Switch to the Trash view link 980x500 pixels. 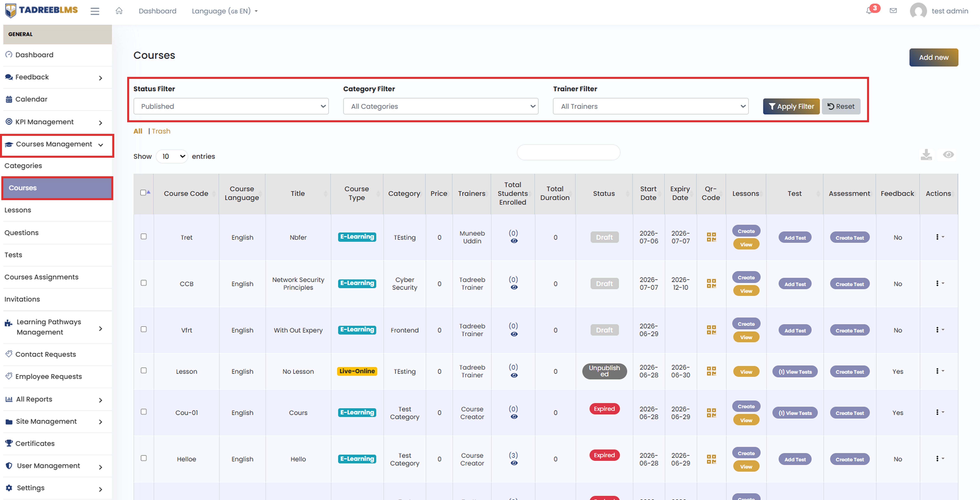[x=161, y=131]
